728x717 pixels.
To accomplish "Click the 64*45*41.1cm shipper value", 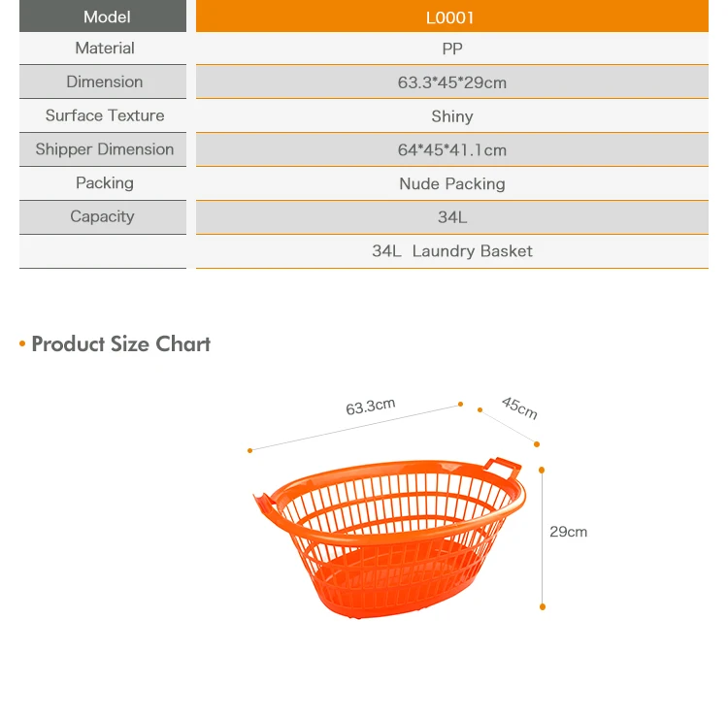I will click(x=451, y=150).
